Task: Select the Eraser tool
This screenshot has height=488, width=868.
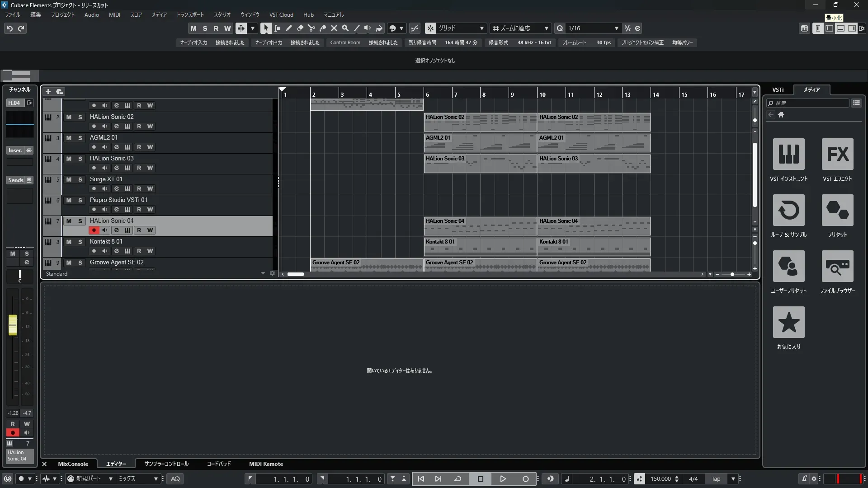Action: pyautogui.click(x=300, y=28)
